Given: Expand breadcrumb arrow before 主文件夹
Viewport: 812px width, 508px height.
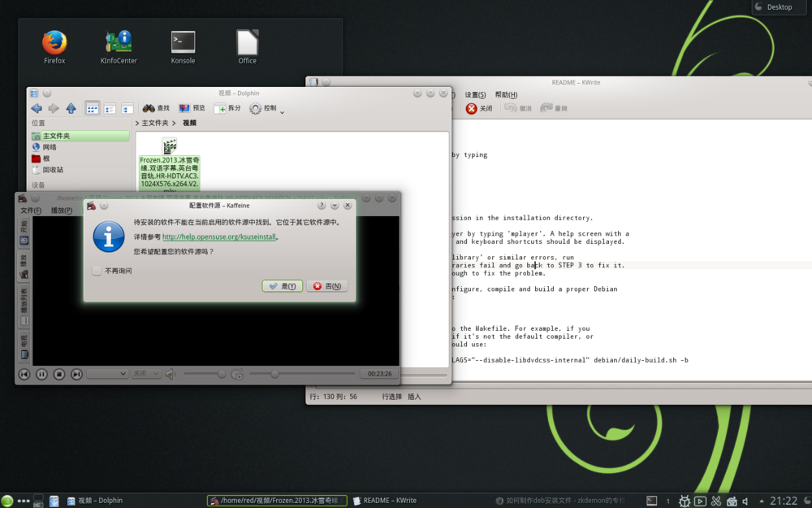Looking at the screenshot, I should [x=137, y=123].
